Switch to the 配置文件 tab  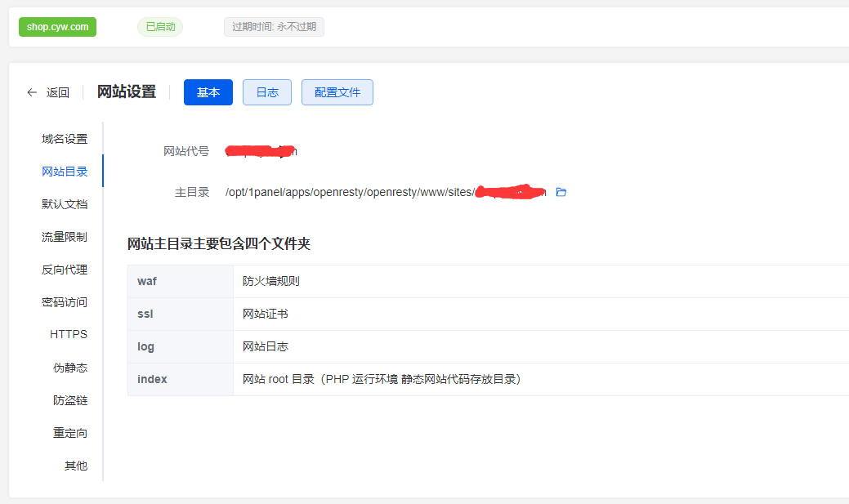pos(337,92)
